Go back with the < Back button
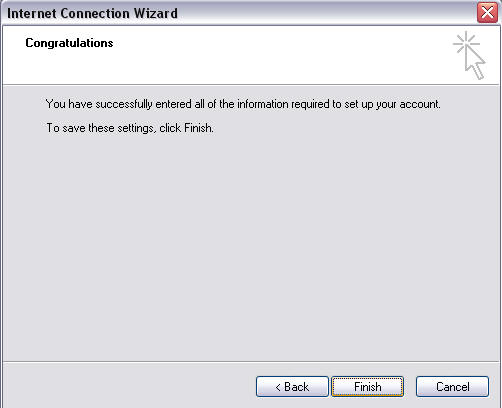This screenshot has height=408, width=502. pyautogui.click(x=292, y=387)
